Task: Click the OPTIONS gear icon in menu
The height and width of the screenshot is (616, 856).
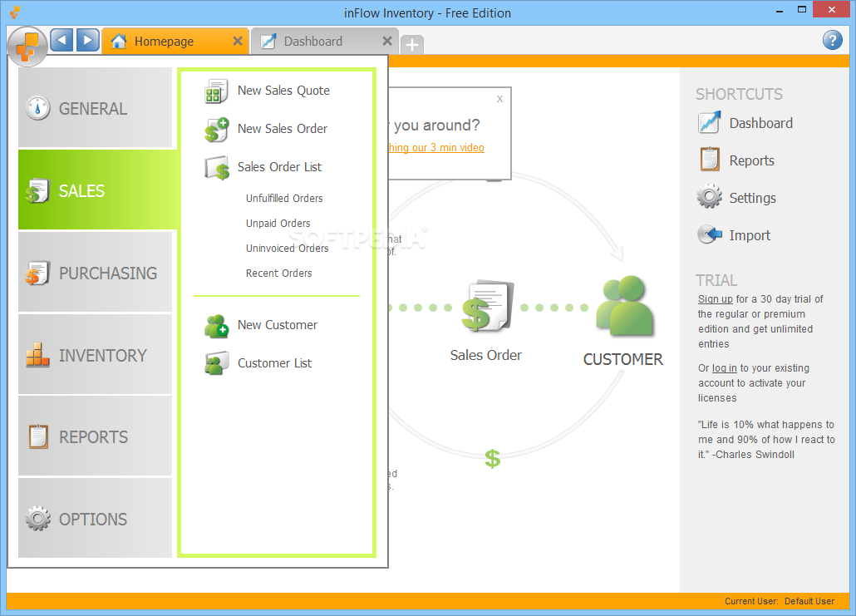Action: (x=37, y=518)
